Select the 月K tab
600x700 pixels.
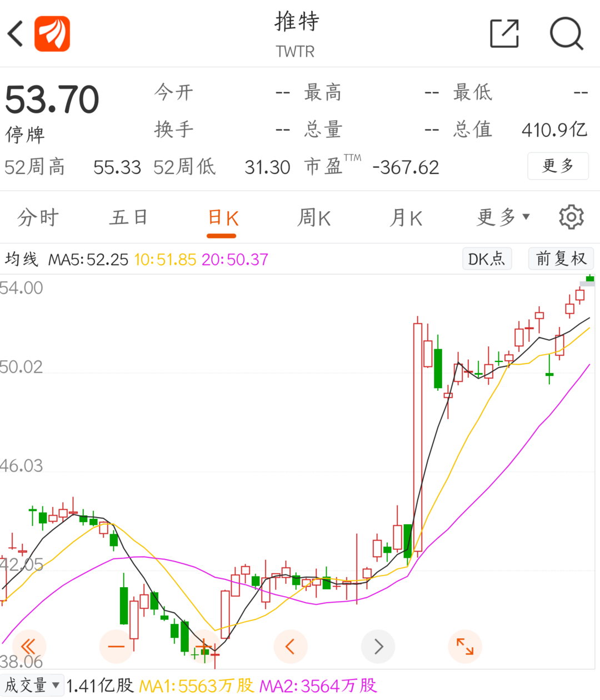coord(406,217)
